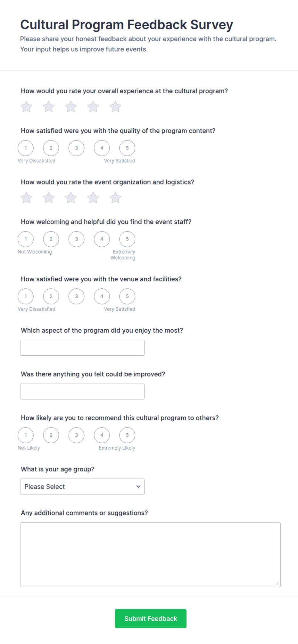The width and height of the screenshot is (298, 644).
Task: Give overall experience a three-star rating
Action: (71, 107)
